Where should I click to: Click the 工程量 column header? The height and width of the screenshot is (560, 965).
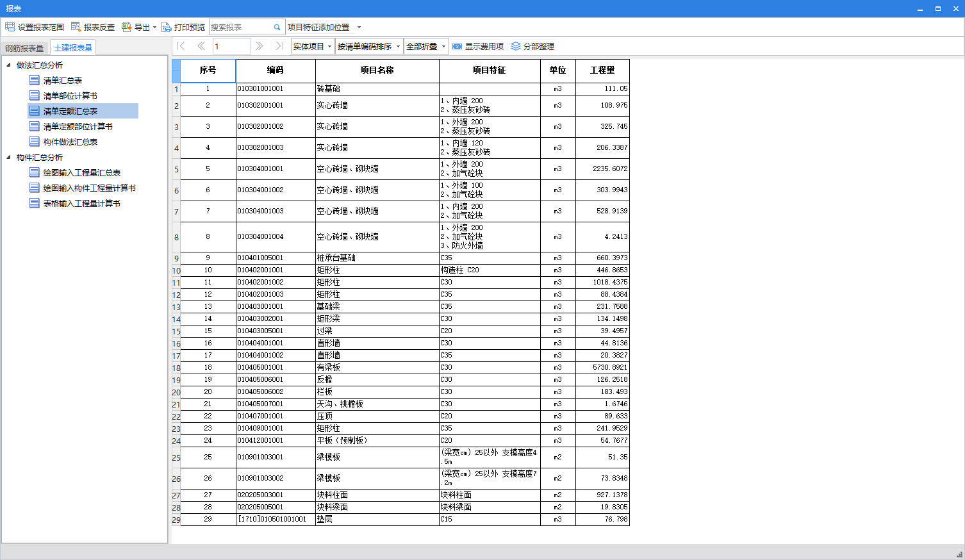(602, 70)
